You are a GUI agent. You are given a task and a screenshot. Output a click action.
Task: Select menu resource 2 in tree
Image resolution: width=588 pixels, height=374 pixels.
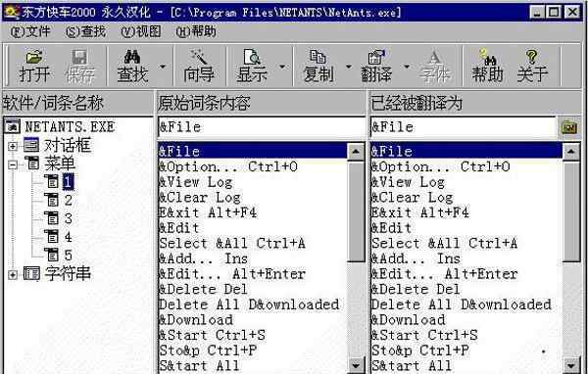(x=68, y=200)
